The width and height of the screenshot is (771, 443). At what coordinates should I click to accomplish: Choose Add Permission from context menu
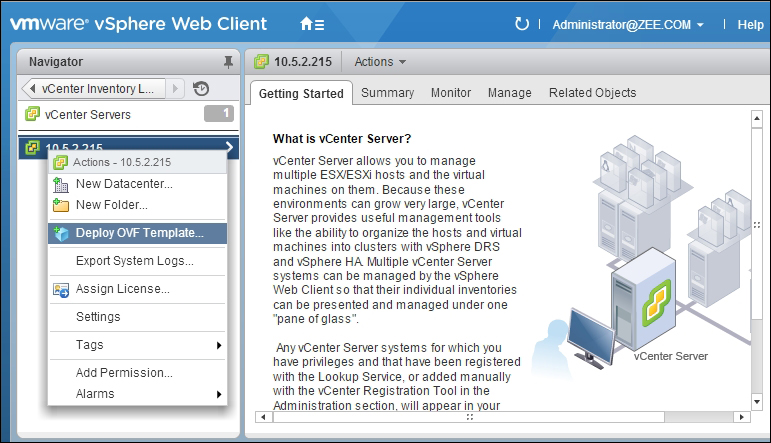click(124, 373)
